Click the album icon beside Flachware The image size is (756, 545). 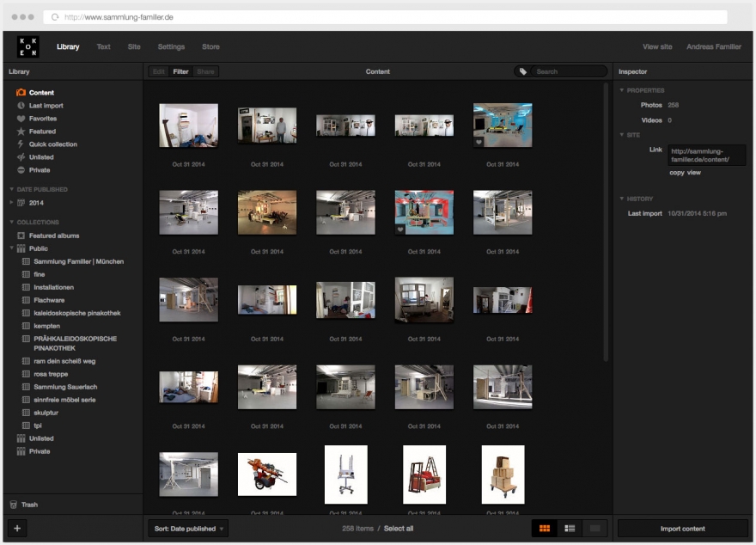(26, 300)
